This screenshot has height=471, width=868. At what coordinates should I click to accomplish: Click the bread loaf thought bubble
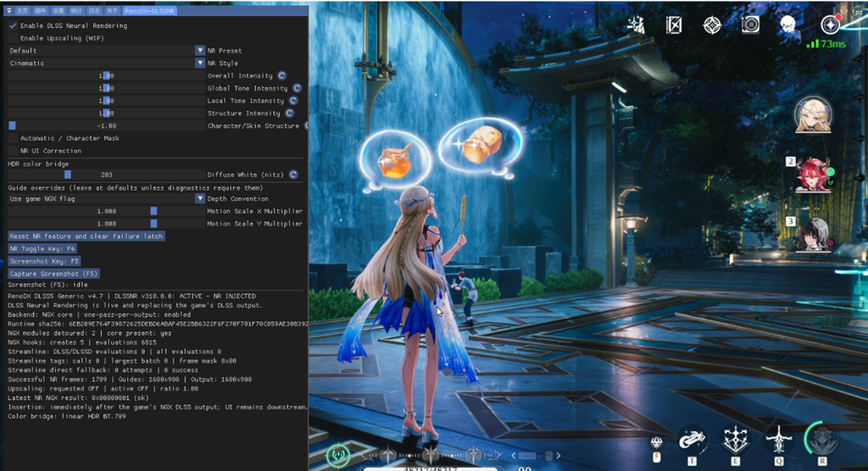pyautogui.click(x=481, y=145)
